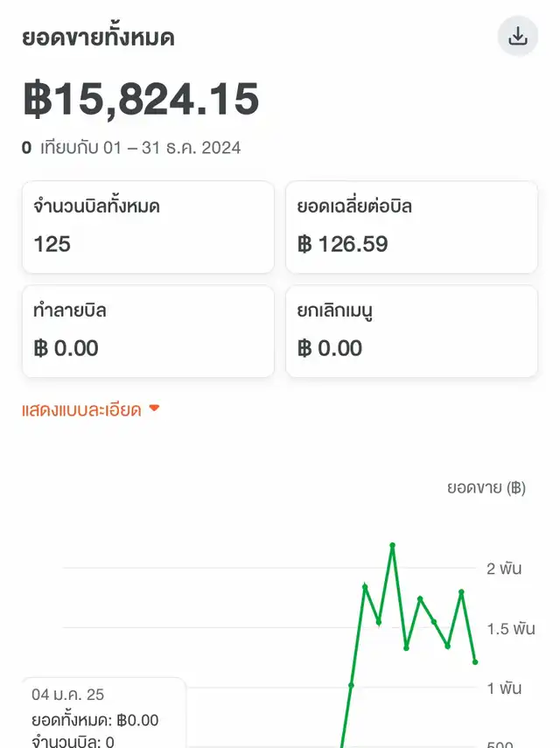The width and height of the screenshot is (560, 748).
Task: Click the ยอดขายทั้งหมด heading
Action: click(x=98, y=38)
